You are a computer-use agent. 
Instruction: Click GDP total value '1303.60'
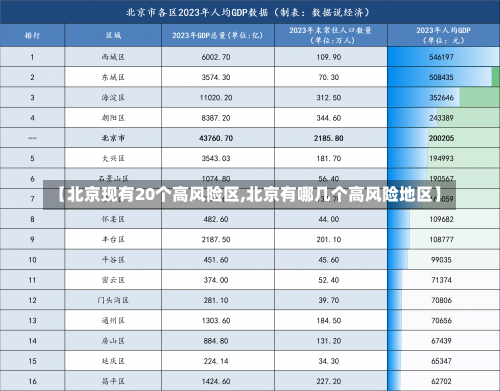pyautogui.click(x=216, y=321)
